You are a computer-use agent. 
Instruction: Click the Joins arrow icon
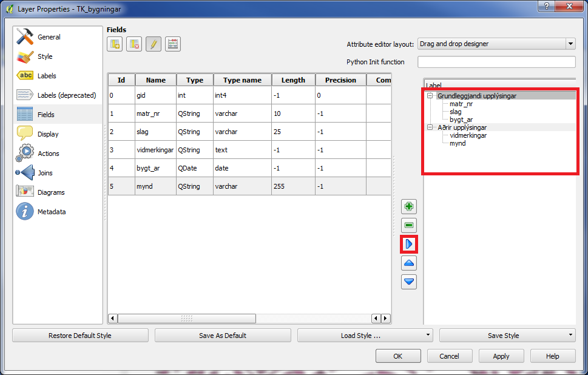[x=25, y=172]
